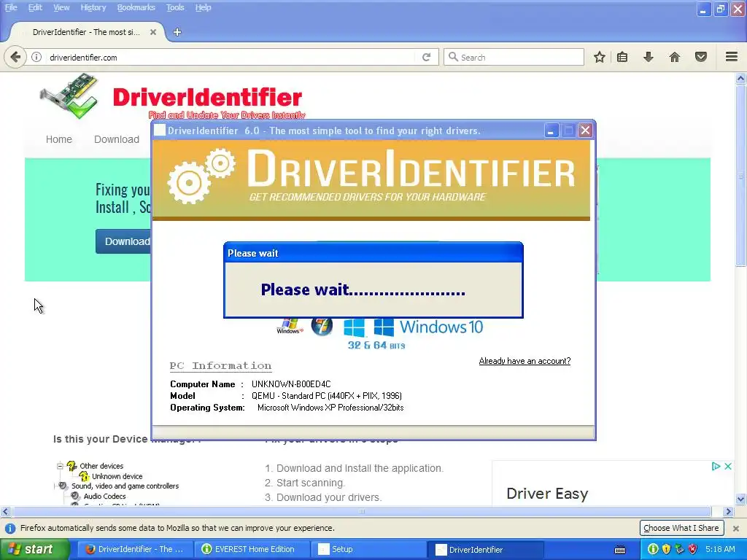
Task: Click the Driver Easy ad text
Action: click(x=547, y=494)
